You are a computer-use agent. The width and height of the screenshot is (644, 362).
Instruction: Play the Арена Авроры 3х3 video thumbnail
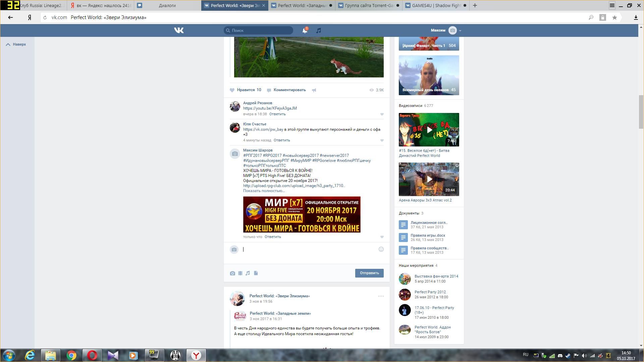tap(429, 179)
